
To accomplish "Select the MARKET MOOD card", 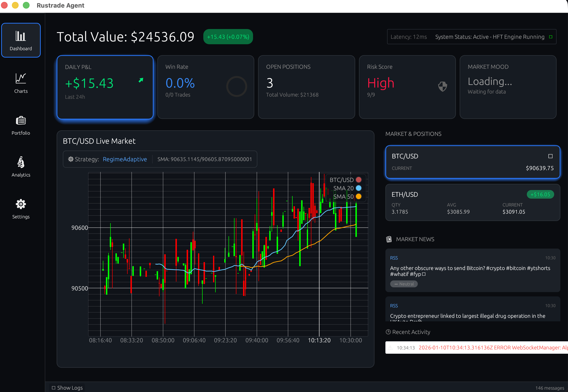I will pos(508,87).
